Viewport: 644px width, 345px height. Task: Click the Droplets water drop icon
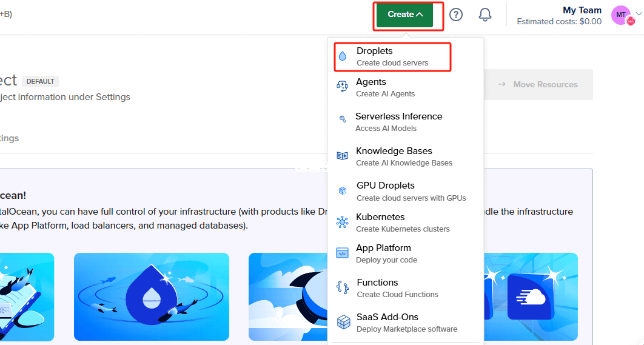(x=343, y=56)
